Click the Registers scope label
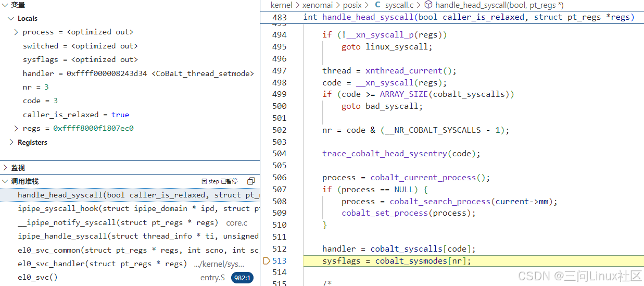The width and height of the screenshot is (644, 286). coord(32,142)
